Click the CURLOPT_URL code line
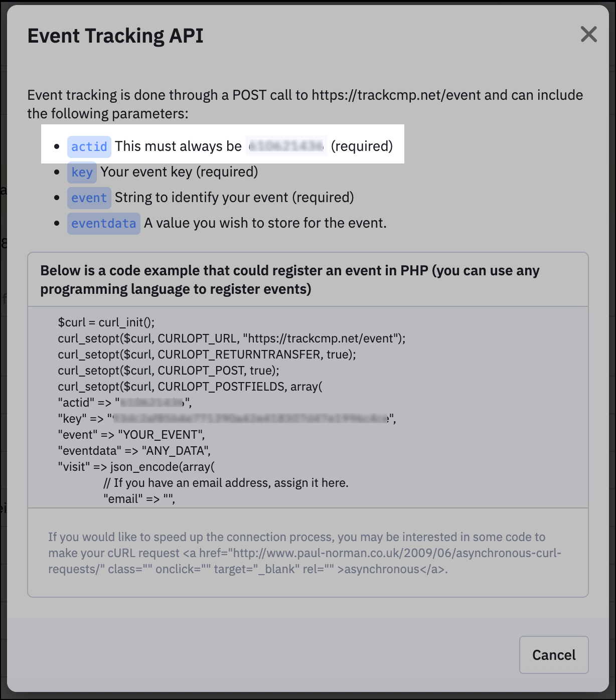The image size is (616, 700). click(232, 338)
